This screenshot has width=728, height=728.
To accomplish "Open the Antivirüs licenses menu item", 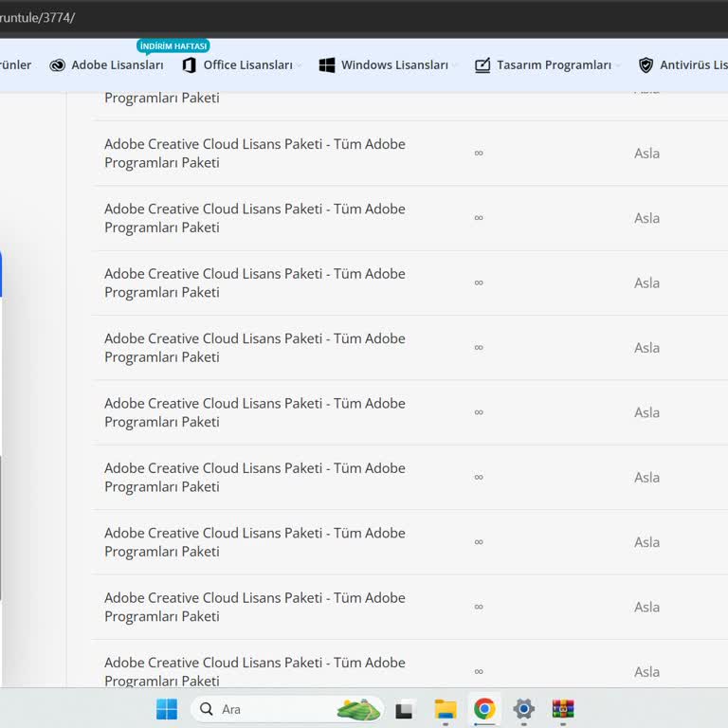I will pyautogui.click(x=694, y=65).
